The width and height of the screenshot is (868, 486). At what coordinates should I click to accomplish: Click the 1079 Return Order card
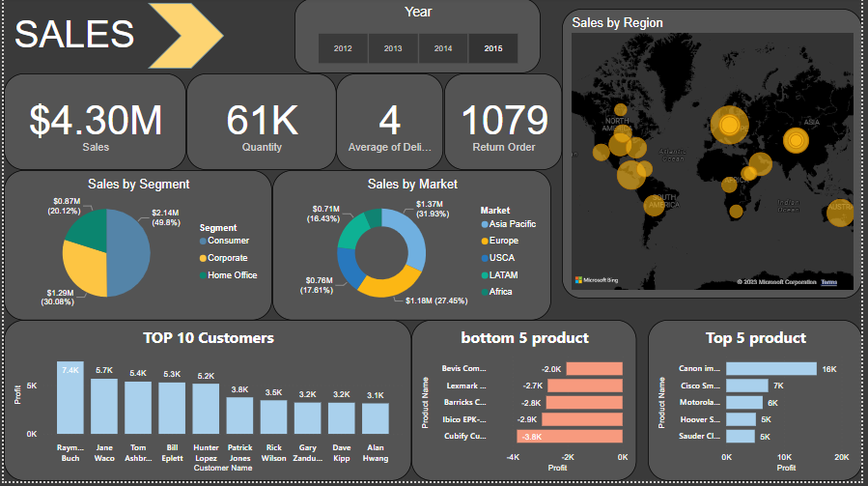click(x=503, y=124)
